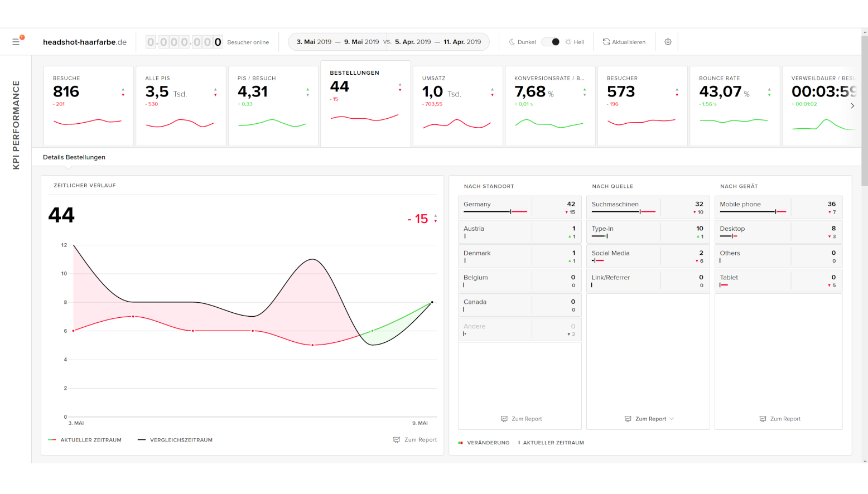
Task: Click the Germany progress bar
Action: [495, 212]
